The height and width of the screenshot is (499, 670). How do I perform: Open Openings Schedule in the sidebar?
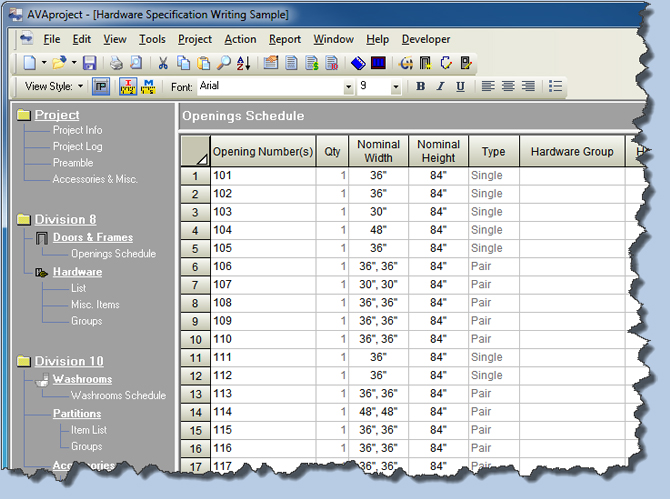(113, 254)
